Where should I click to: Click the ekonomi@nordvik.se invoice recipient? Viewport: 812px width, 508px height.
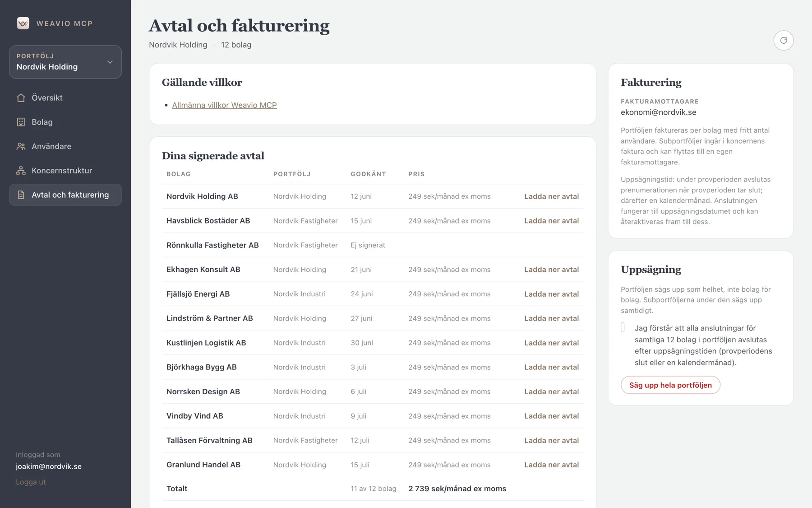[658, 112]
